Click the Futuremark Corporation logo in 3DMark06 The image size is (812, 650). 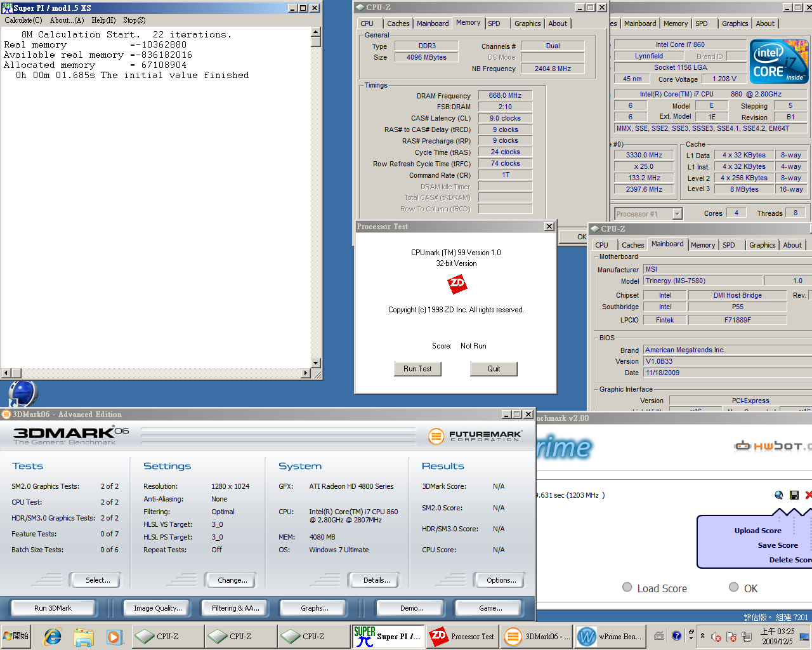pyautogui.click(x=476, y=436)
